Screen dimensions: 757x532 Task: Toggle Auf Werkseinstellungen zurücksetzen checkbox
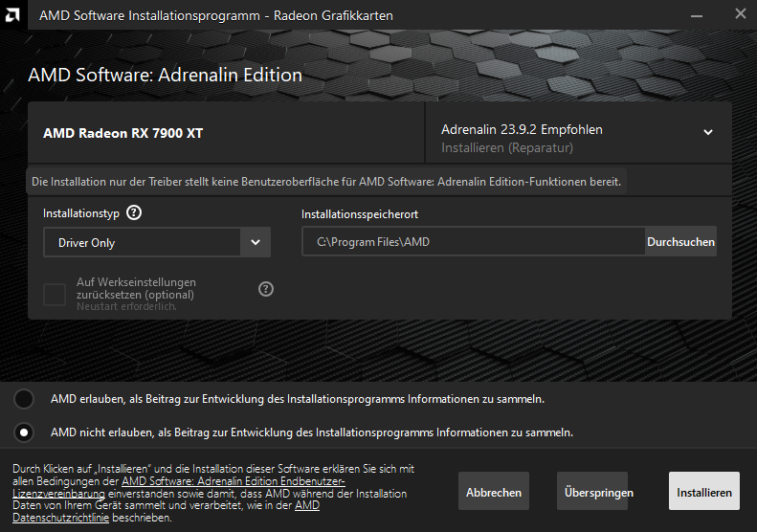tap(55, 295)
